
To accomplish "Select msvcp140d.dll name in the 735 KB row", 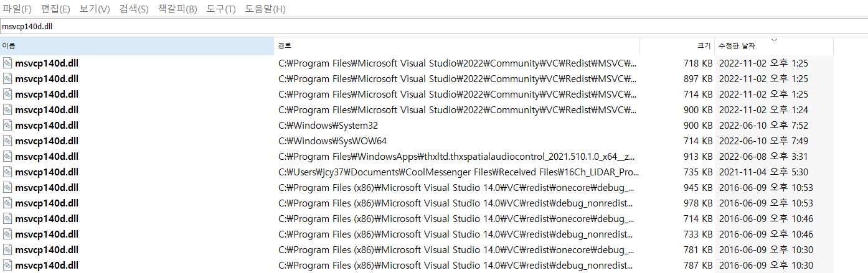I will (47, 172).
